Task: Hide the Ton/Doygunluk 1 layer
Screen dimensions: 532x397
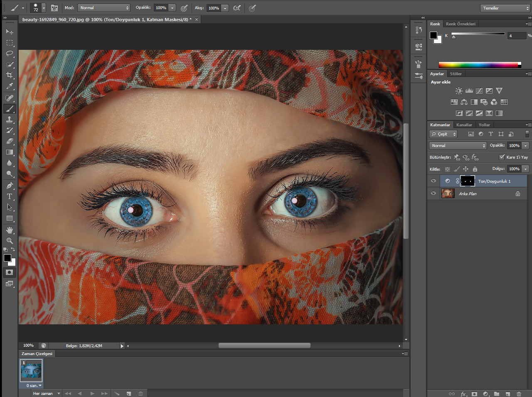Action: [x=433, y=181]
